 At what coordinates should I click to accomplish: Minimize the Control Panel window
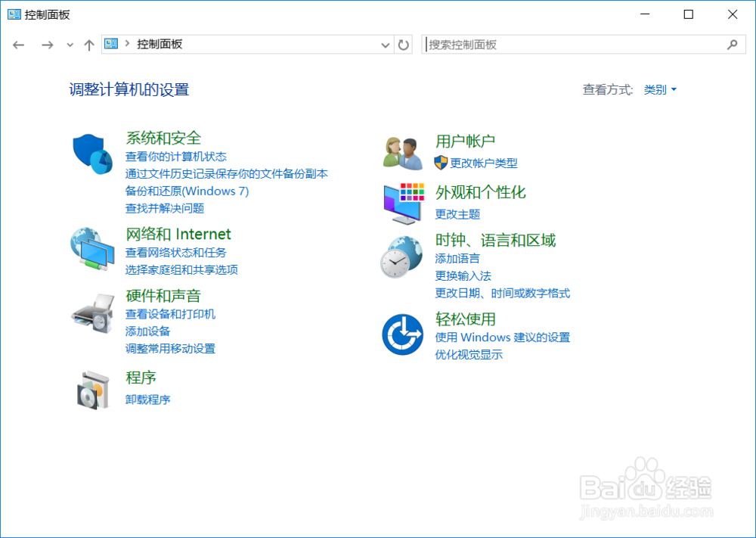tap(645, 14)
